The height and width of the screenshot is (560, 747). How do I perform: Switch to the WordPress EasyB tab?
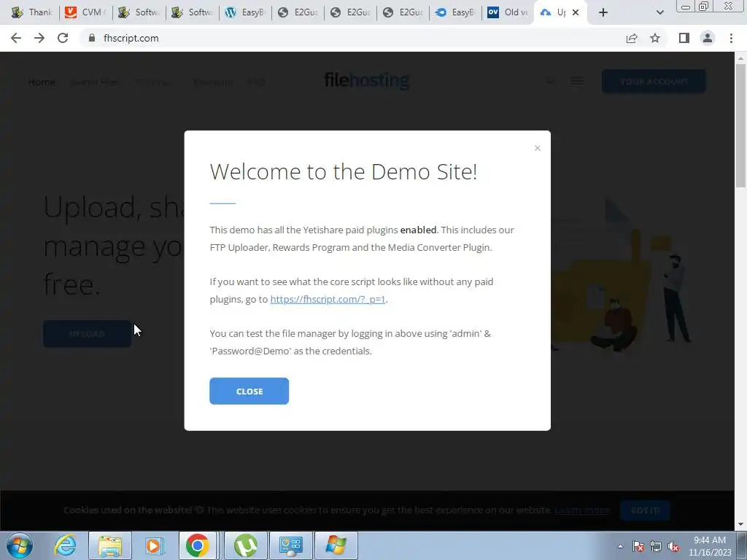coord(245,12)
